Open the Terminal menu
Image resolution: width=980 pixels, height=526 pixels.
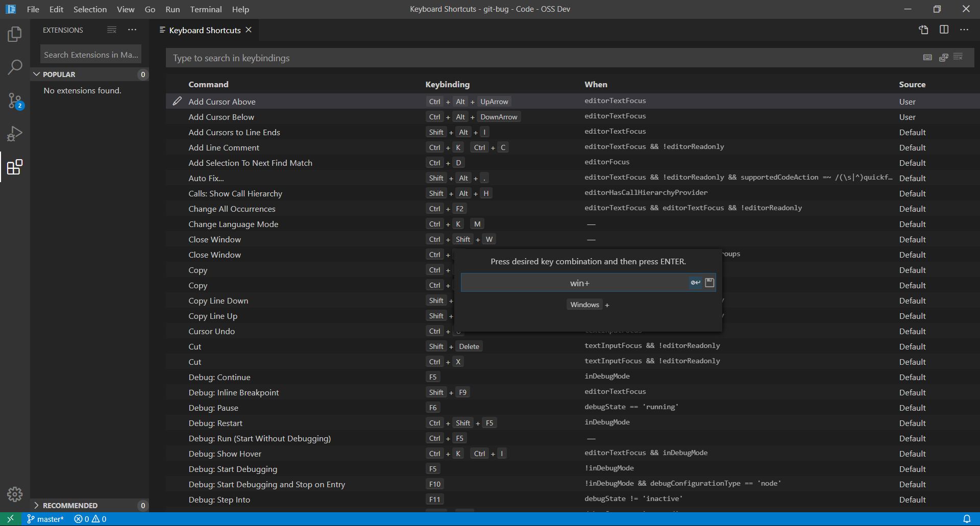[206, 9]
